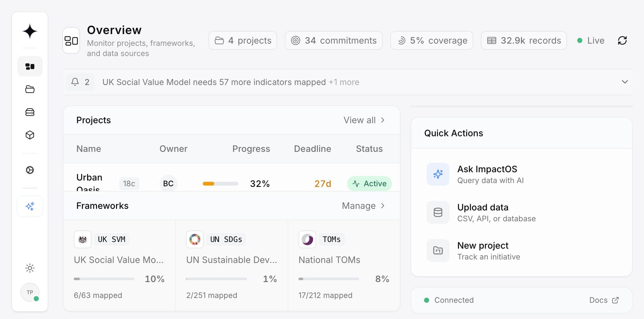
Task: Click the green Connected status dot
Action: [x=427, y=300]
